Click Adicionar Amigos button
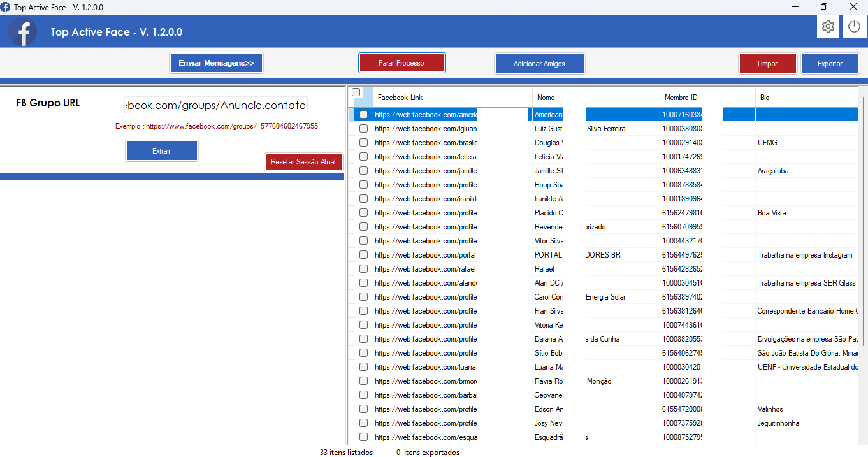Screen dimensions: 868x457 click(539, 64)
